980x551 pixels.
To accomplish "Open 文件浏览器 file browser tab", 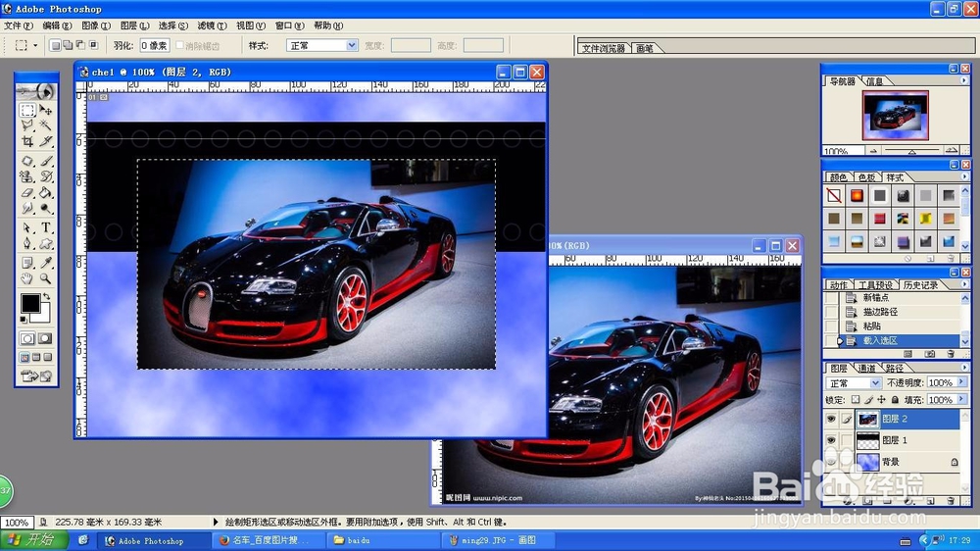I will coord(603,48).
